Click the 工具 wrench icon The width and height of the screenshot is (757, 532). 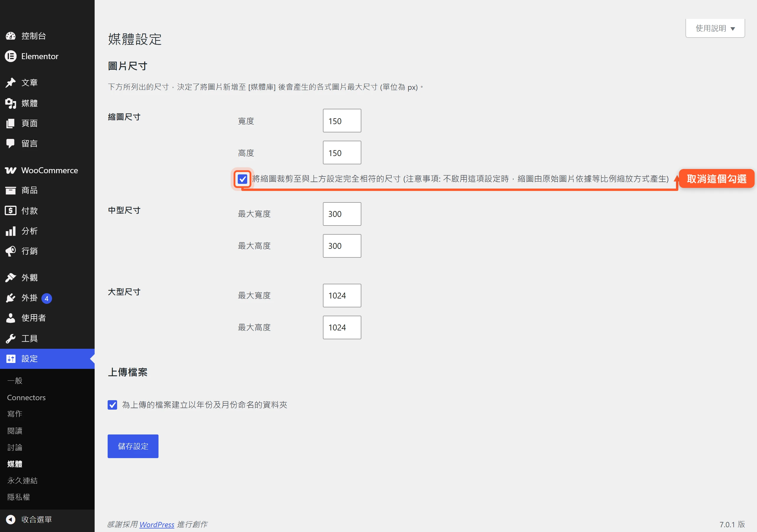[x=11, y=338]
